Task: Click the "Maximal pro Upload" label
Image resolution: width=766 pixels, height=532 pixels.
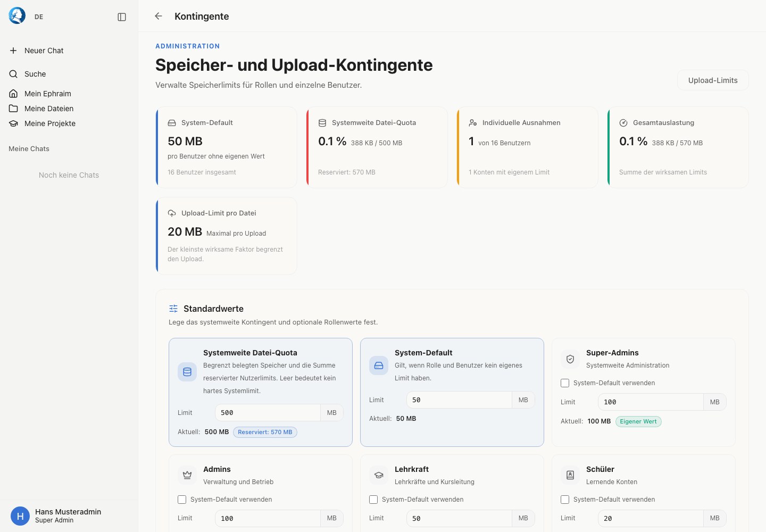Action: tap(236, 234)
